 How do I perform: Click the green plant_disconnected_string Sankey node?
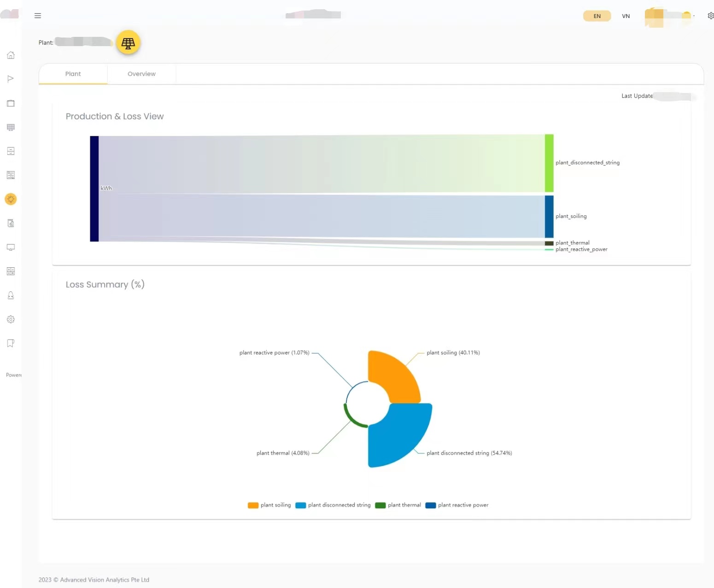click(549, 163)
